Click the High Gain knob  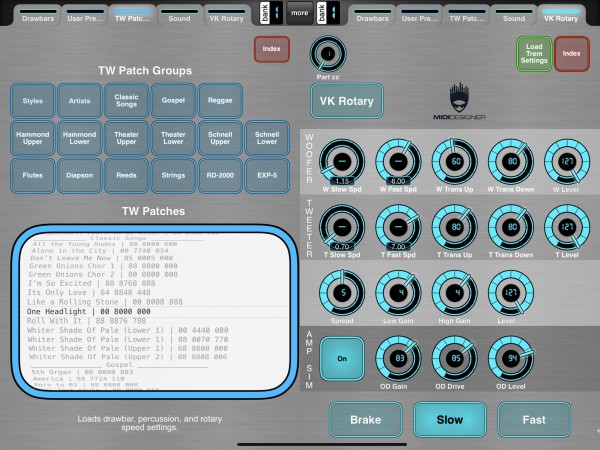pos(455,293)
